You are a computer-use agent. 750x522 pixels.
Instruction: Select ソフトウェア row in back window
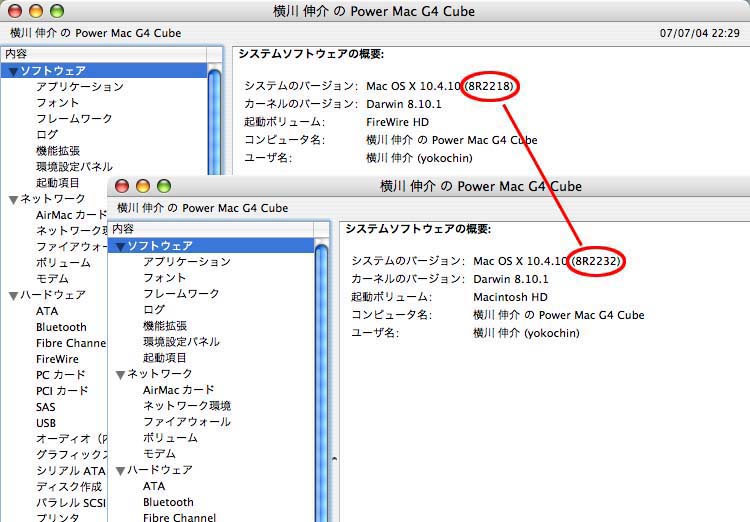pos(104,71)
